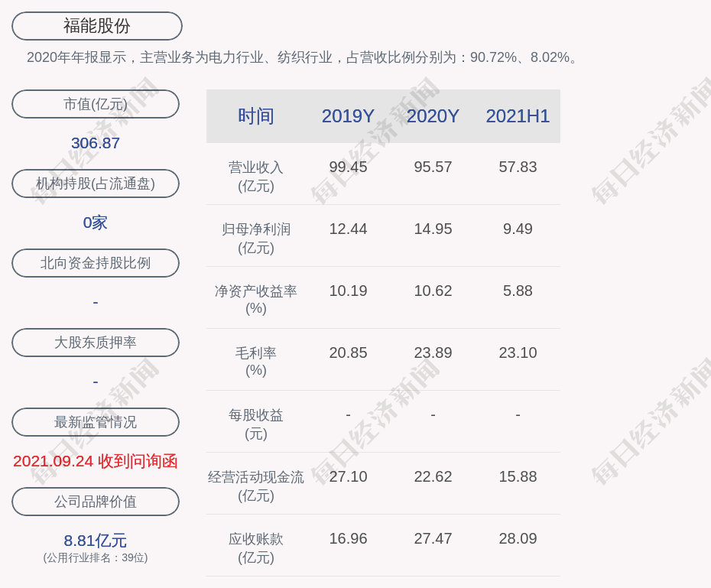The image size is (711, 588).
Task: Select the 2019Y column header
Action: [348, 116]
